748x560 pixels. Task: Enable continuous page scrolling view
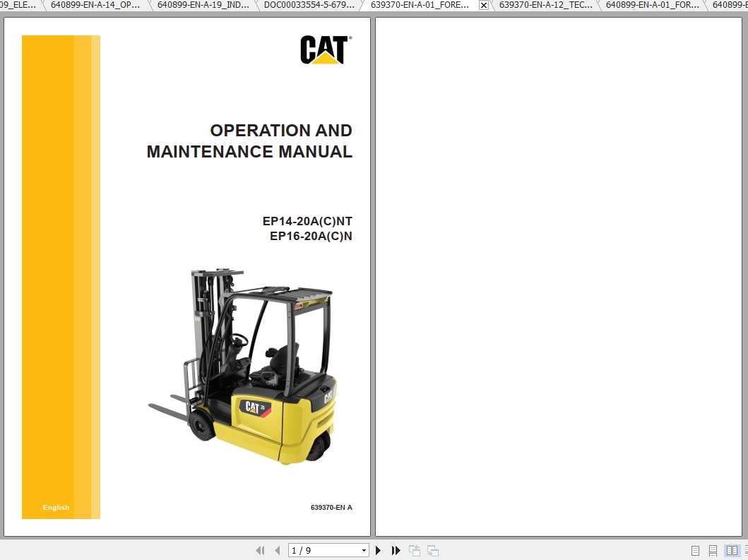click(712, 550)
